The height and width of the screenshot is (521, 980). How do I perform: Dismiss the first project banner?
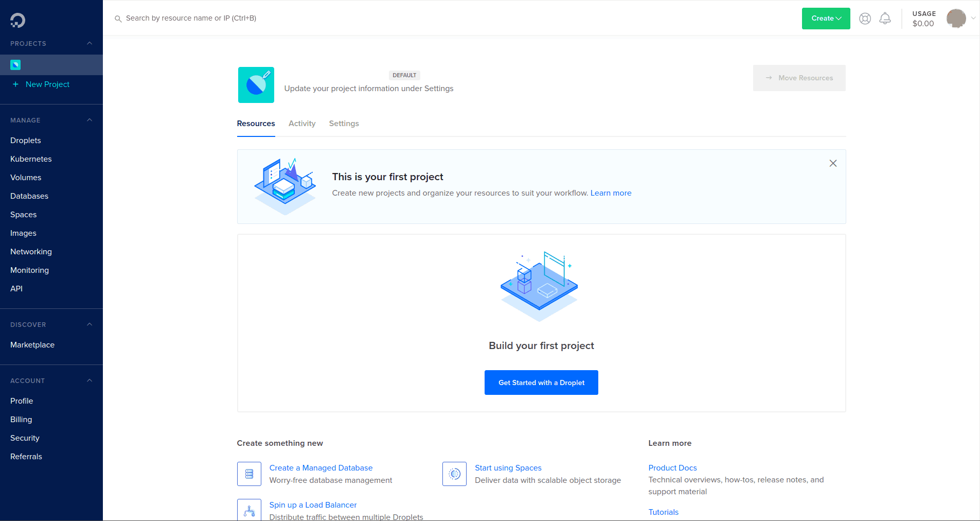coord(833,163)
